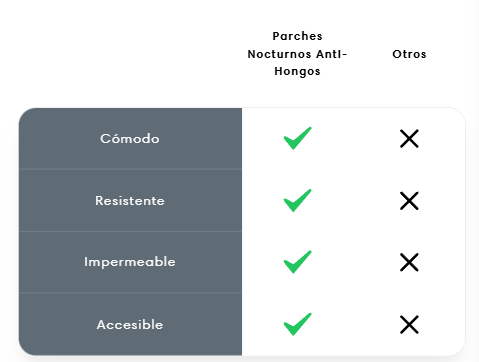This screenshot has height=362, width=479.
Task: Click the gray cell behind Accesible text
Action: click(130, 324)
